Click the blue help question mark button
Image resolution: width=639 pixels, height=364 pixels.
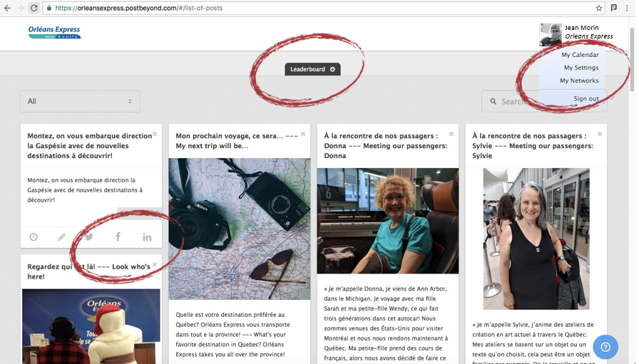click(x=605, y=347)
